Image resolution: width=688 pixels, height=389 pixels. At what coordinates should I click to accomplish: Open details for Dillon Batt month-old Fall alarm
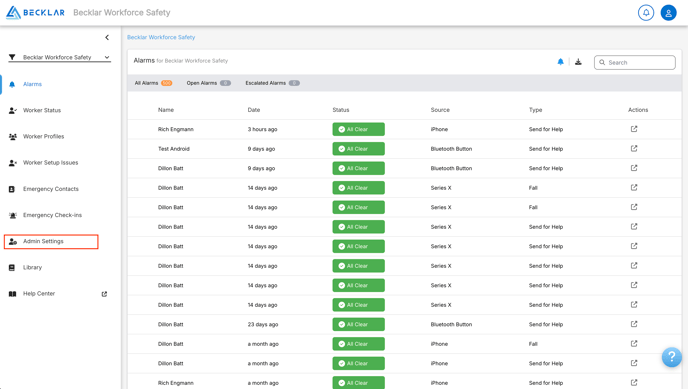(x=634, y=344)
